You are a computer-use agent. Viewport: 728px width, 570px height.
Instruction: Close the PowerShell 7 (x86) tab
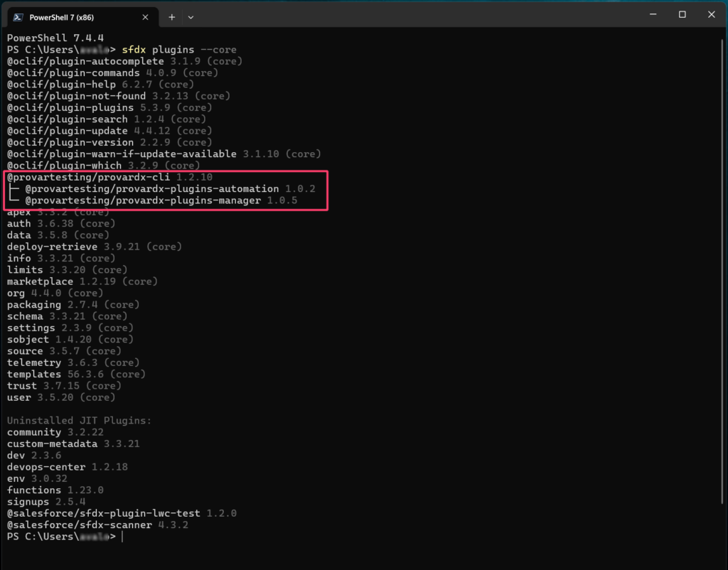[x=145, y=17]
